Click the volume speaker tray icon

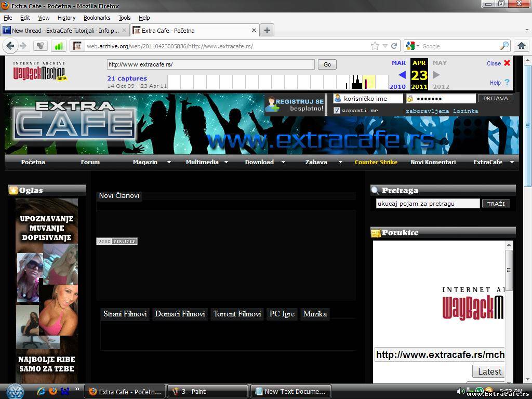click(x=460, y=391)
